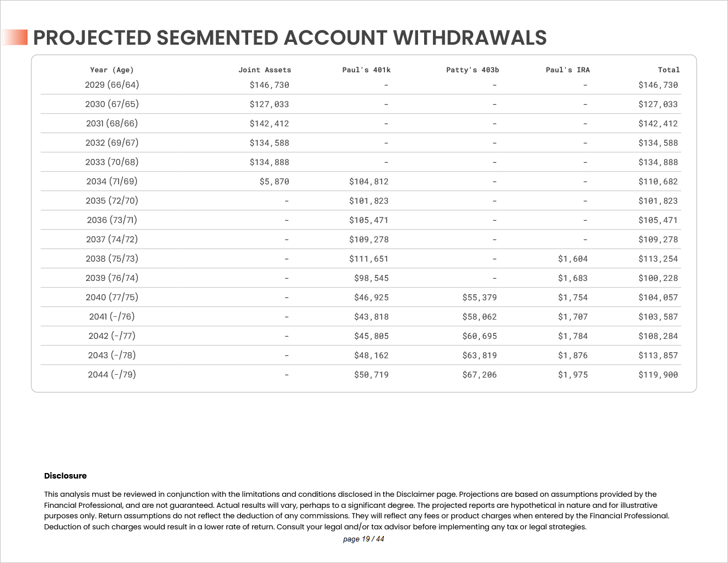Click Paul's 401k amount $104,812
Viewport: 728px width, 563px height.
click(368, 182)
